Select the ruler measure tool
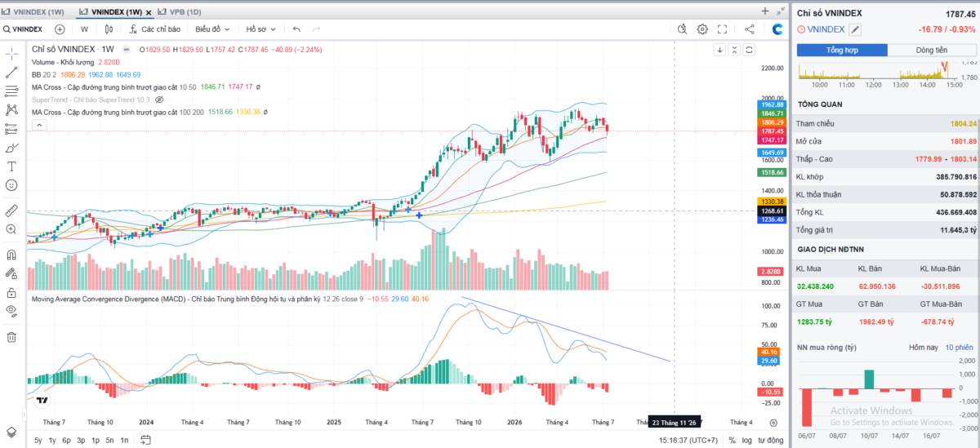This screenshot has height=448, width=980. pos(11,211)
